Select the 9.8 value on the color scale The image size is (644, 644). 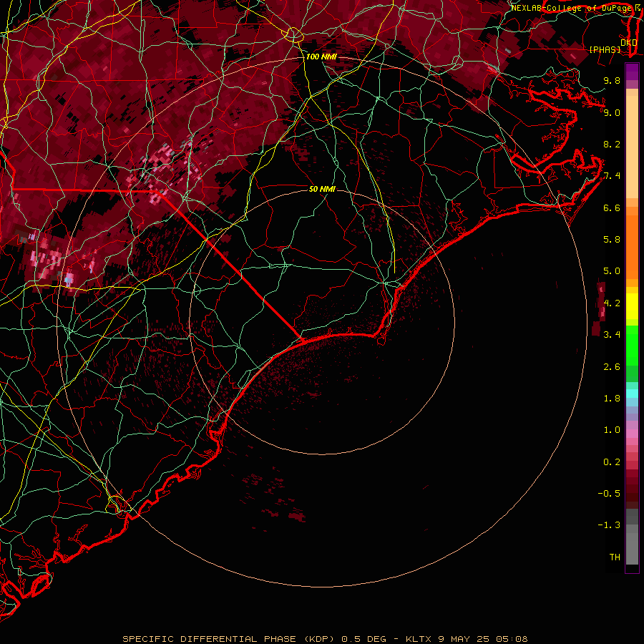(612, 80)
